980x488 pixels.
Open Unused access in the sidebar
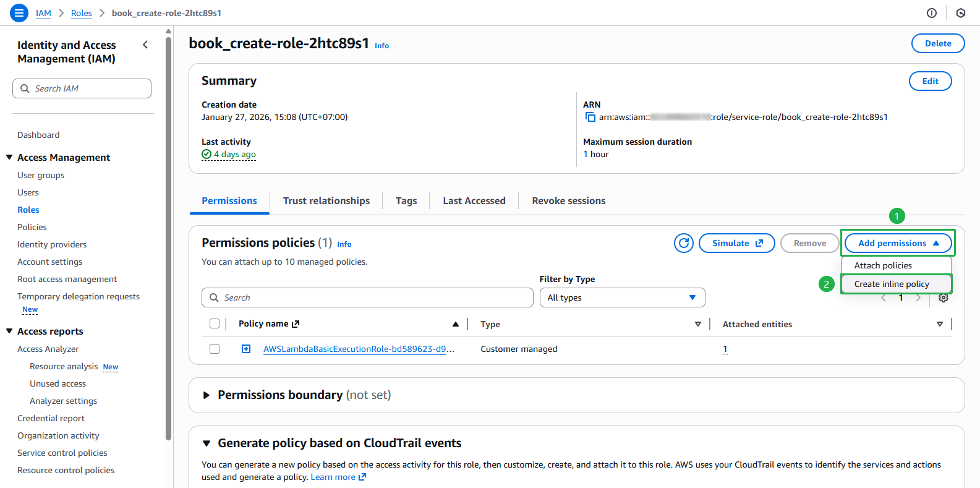(x=58, y=383)
